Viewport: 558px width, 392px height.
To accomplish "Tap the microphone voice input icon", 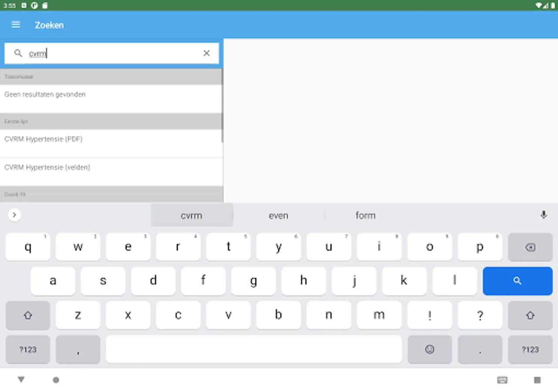I will [x=543, y=215].
